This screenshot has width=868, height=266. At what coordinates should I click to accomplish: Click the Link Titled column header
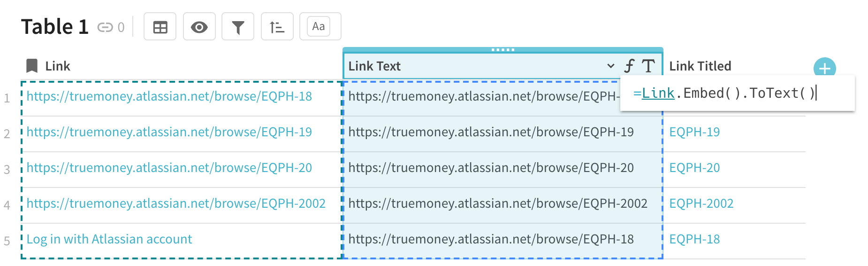[x=700, y=66]
